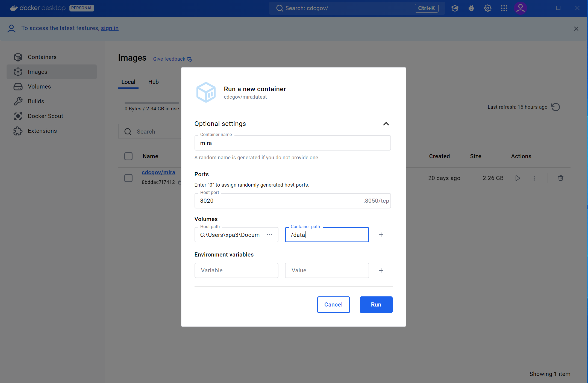
Task: Click the Run button
Action: click(376, 305)
